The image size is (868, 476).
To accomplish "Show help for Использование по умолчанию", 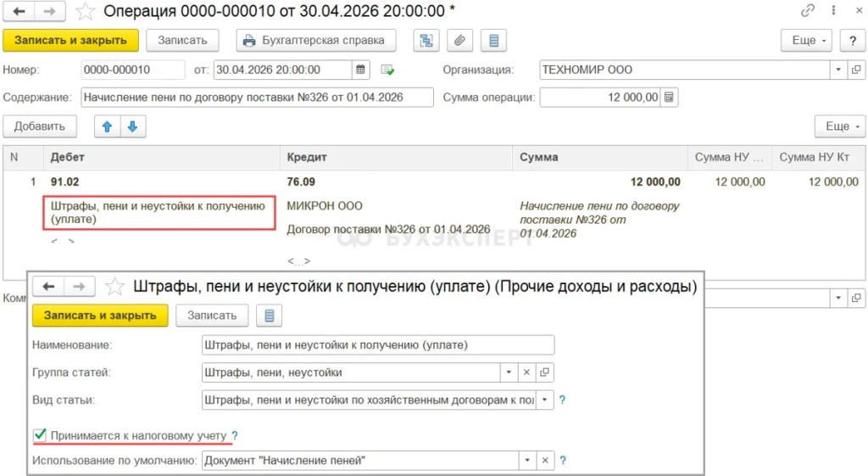I will pos(563,461).
